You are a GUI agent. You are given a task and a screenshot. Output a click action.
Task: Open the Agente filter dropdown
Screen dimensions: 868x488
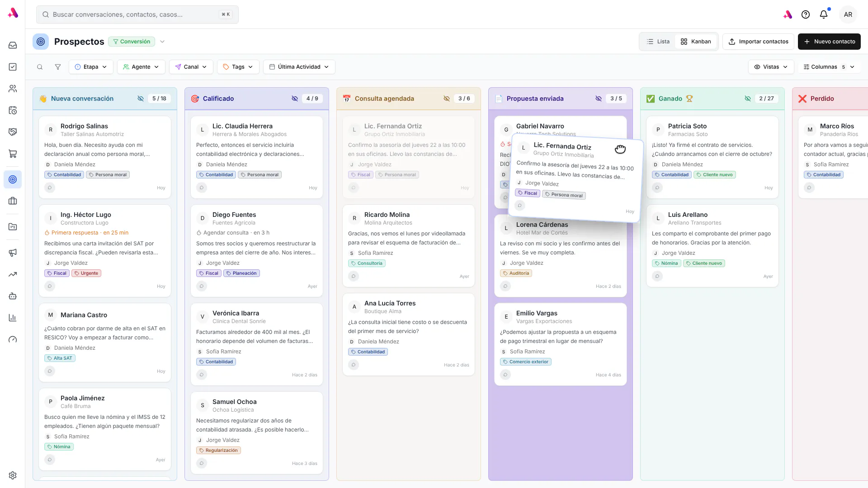coord(141,67)
